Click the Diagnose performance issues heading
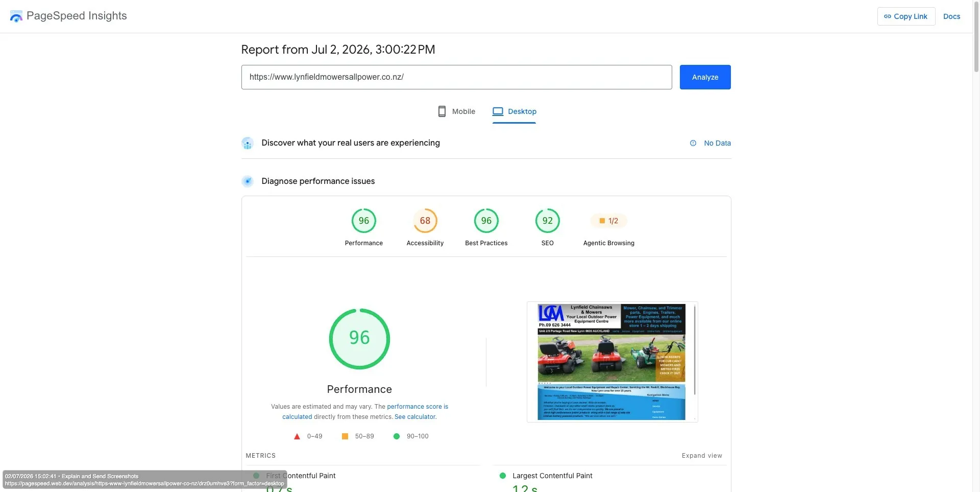 point(318,181)
